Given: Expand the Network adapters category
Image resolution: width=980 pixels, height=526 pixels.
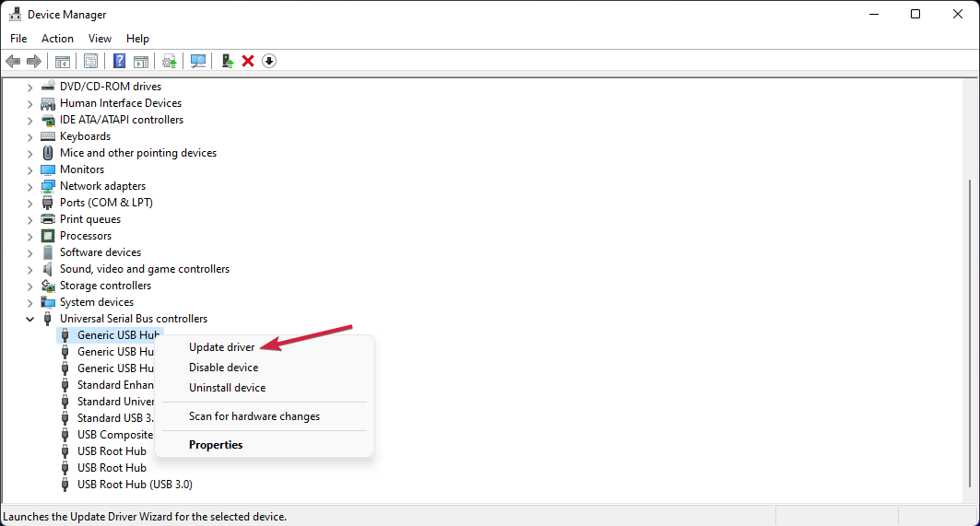Looking at the screenshot, I should pyautogui.click(x=30, y=186).
